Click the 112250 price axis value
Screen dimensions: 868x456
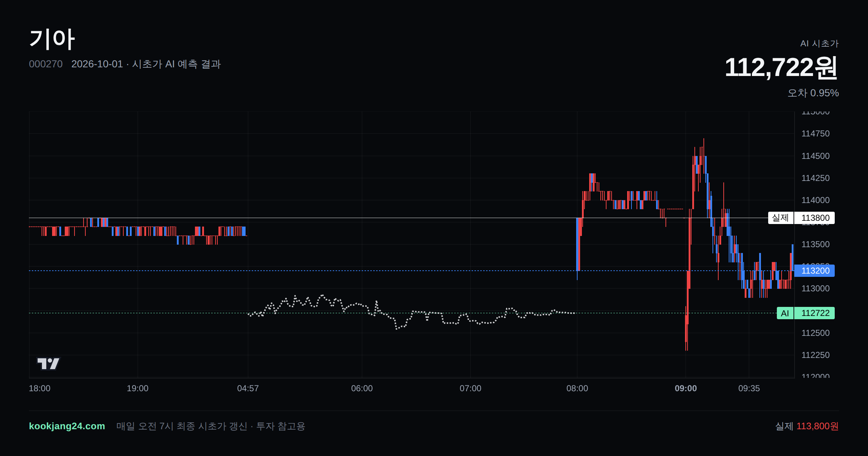(816, 355)
